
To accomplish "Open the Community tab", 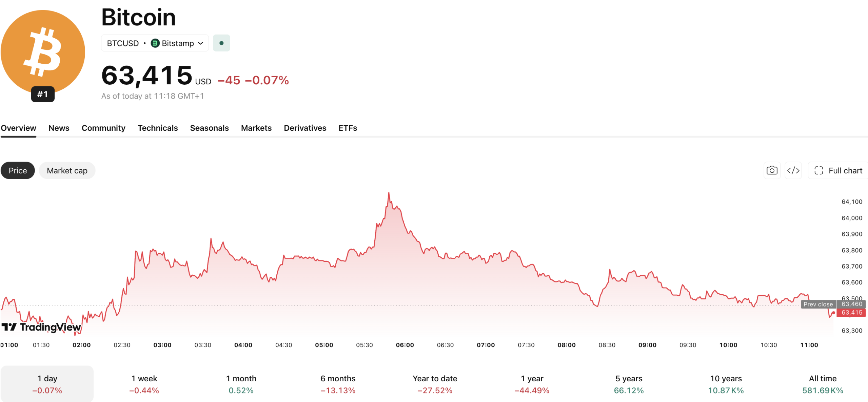I will [103, 128].
